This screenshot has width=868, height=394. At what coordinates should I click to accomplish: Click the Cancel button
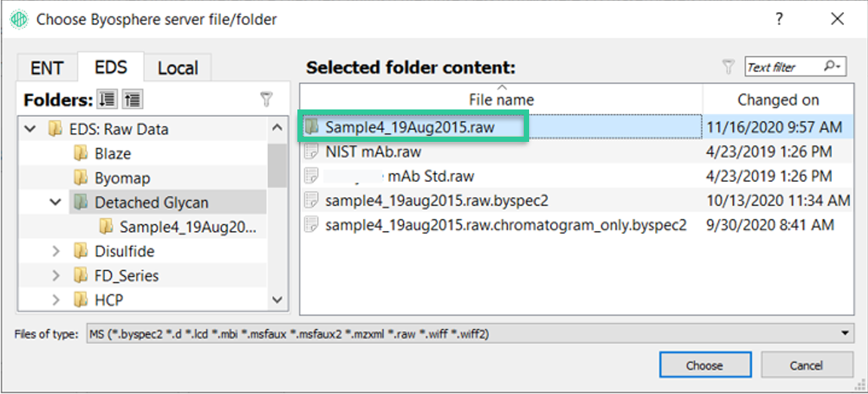(806, 365)
